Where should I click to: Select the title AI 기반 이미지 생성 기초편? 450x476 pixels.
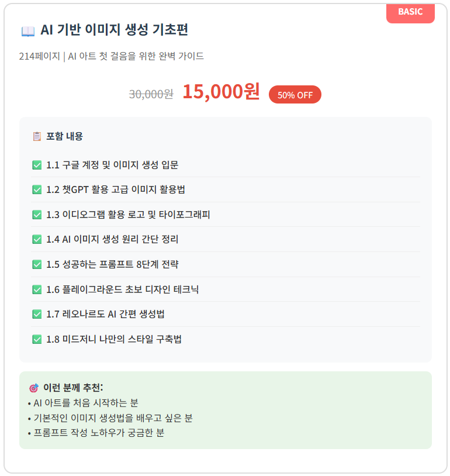114,30
